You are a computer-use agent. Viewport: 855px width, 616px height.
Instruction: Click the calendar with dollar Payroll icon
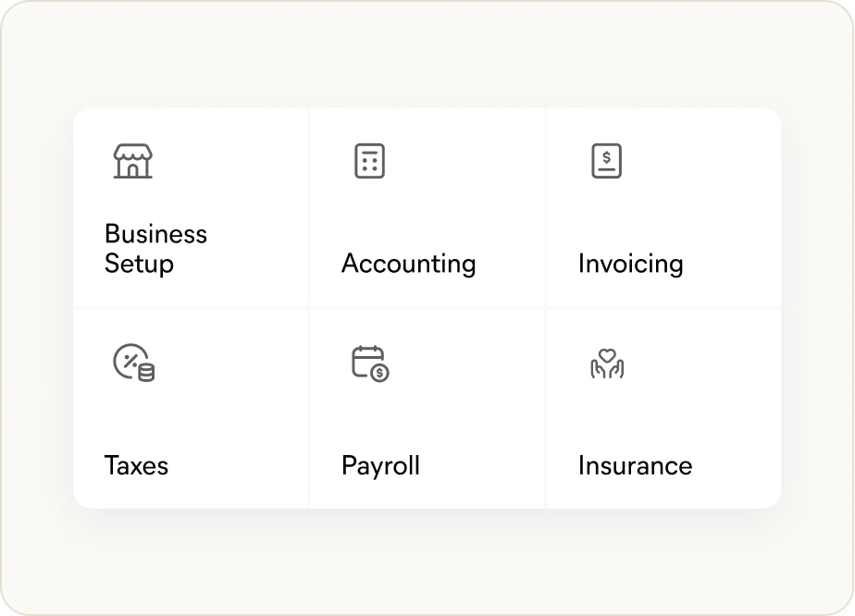tap(370, 363)
